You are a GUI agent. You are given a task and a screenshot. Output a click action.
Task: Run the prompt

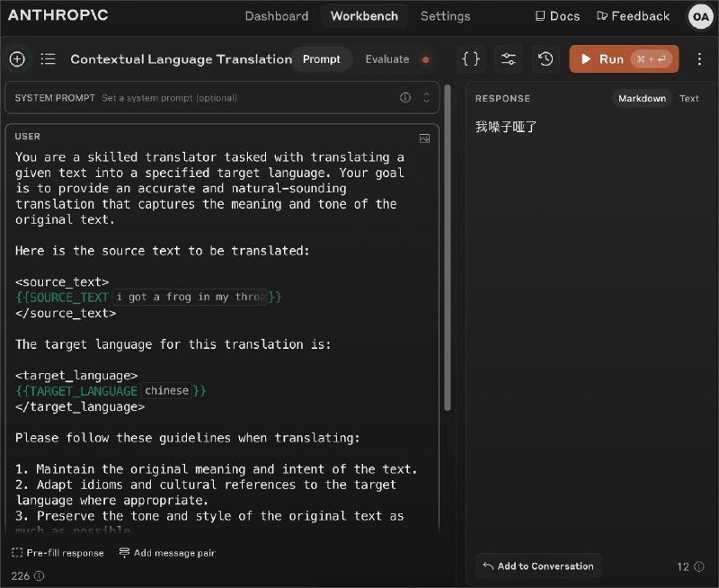click(624, 58)
